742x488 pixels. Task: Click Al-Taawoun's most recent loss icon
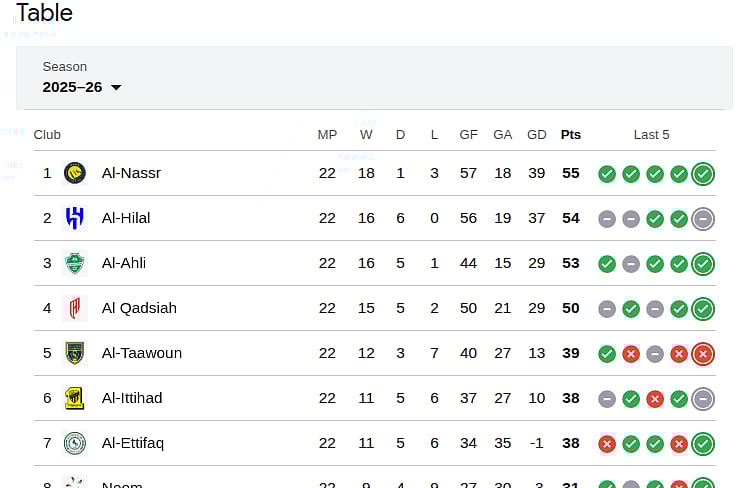703,354
